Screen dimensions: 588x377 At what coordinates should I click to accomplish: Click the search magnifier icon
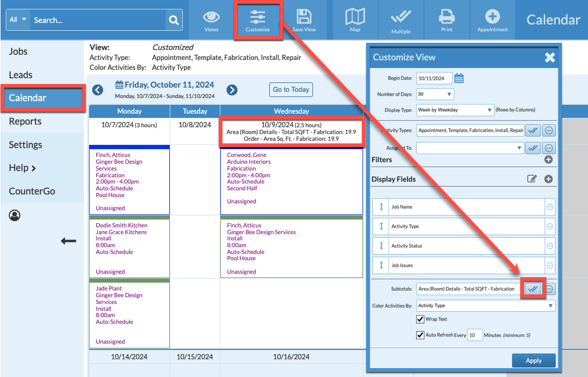tap(173, 20)
